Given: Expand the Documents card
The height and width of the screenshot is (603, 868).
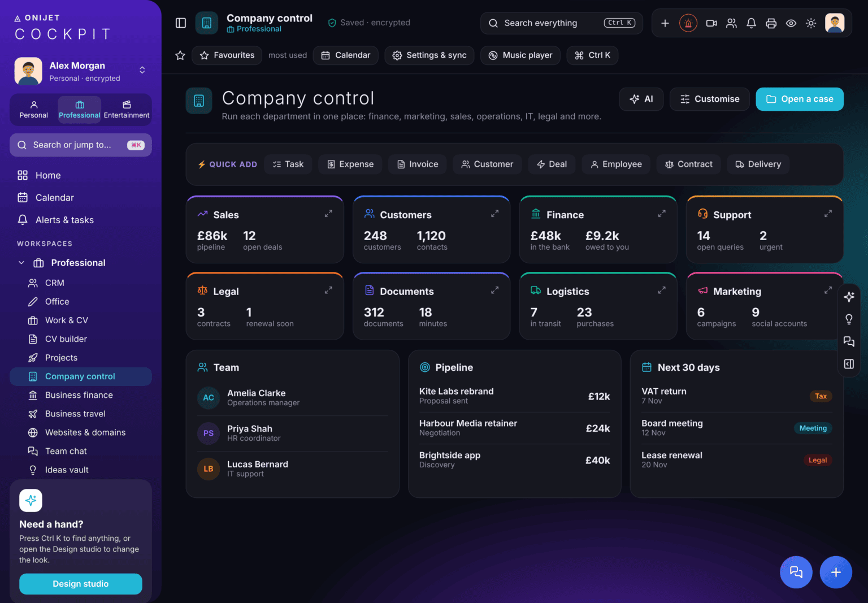Looking at the screenshot, I should coord(494,290).
